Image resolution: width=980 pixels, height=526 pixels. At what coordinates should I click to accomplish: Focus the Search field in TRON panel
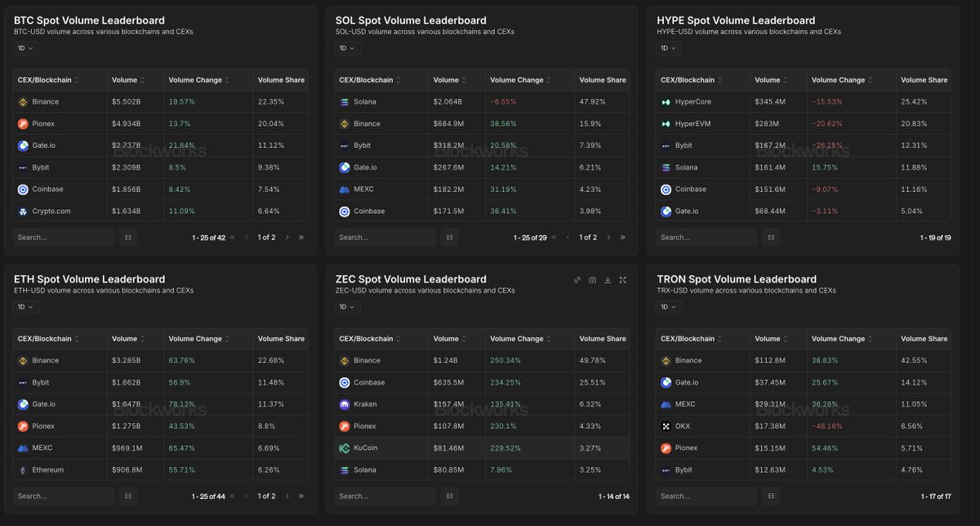click(706, 496)
